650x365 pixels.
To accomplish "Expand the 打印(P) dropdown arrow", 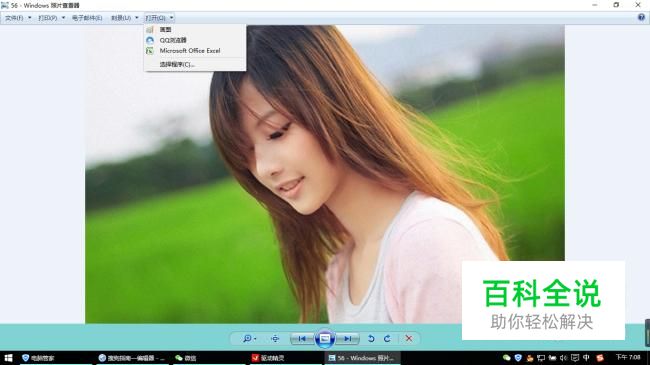I will 63,18.
